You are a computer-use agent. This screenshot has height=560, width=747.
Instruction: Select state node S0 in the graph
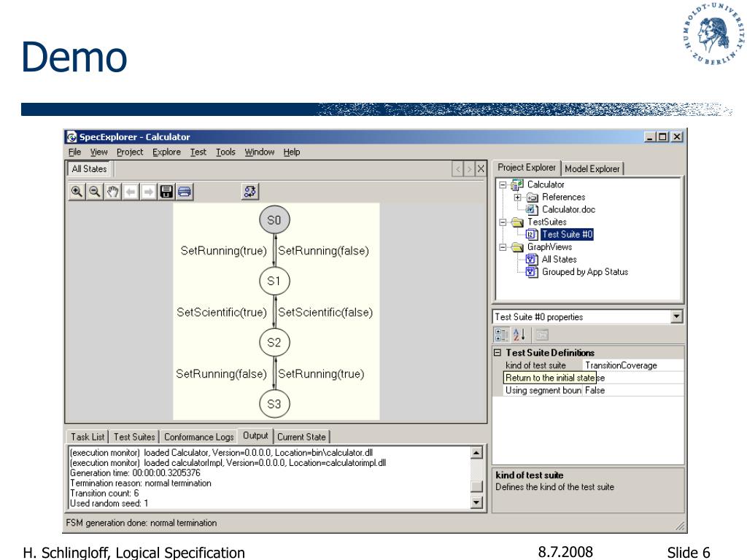(274, 220)
